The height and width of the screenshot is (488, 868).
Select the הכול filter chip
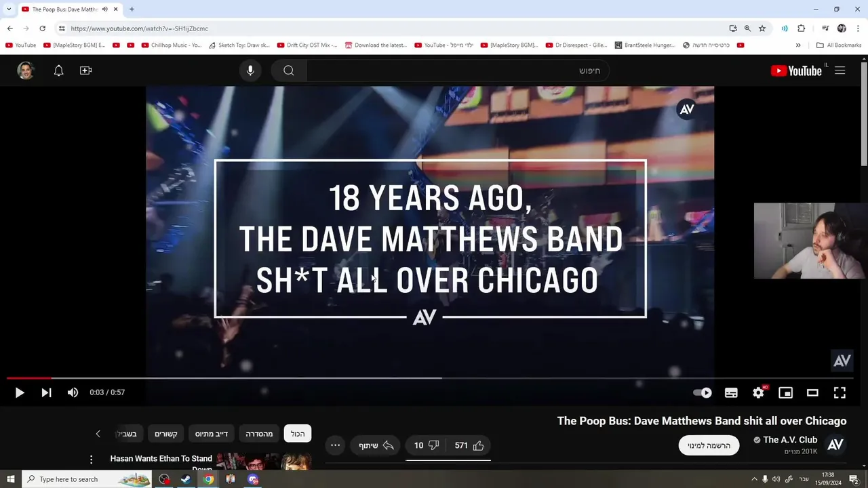298,434
